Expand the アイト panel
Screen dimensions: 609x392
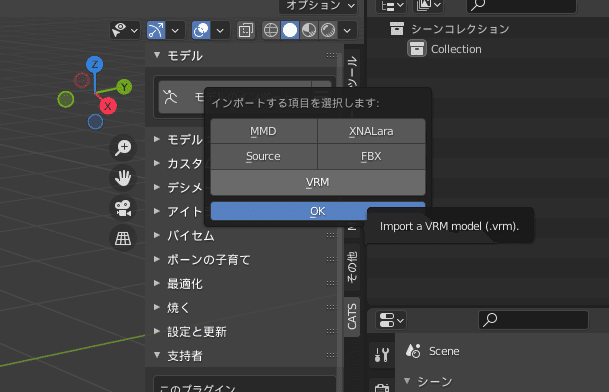(157, 211)
